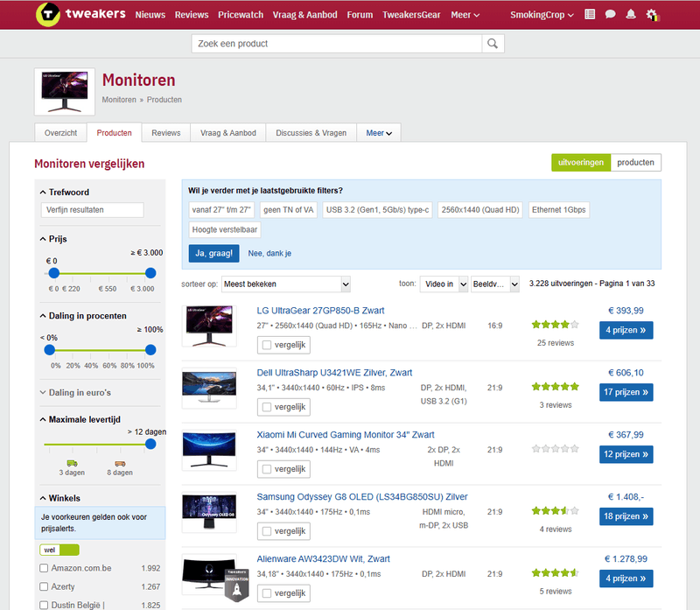Select the 'uitvoeringen' view button
Image resolution: width=700 pixels, height=610 pixels.
[x=581, y=163]
